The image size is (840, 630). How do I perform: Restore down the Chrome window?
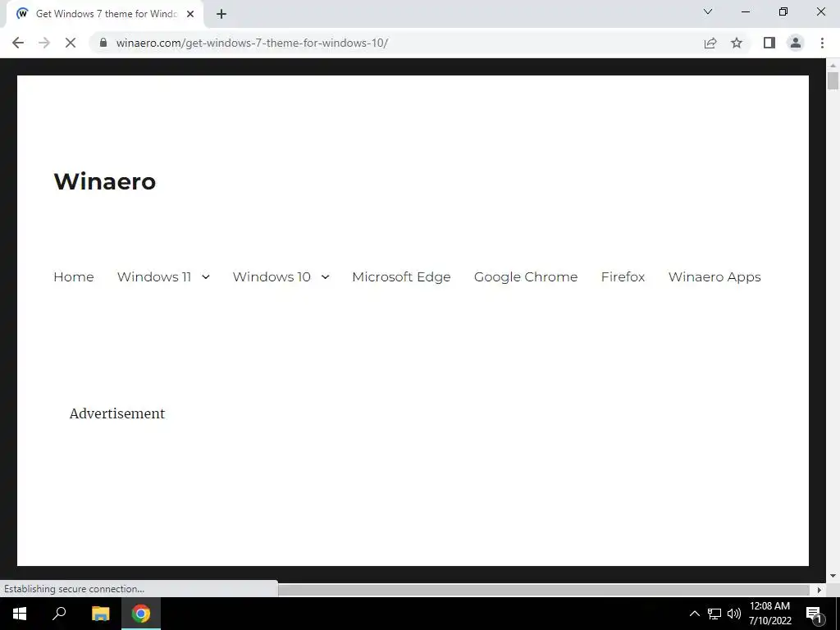coord(783,11)
